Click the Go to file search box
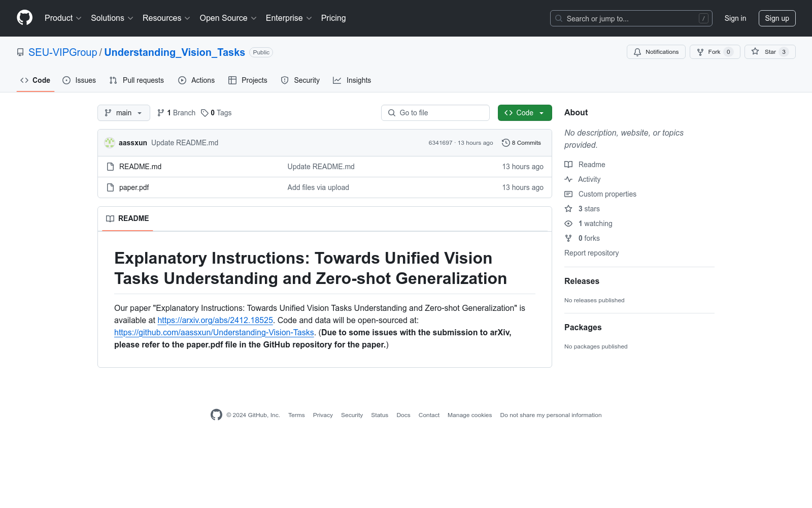Image resolution: width=812 pixels, height=508 pixels. pos(435,113)
